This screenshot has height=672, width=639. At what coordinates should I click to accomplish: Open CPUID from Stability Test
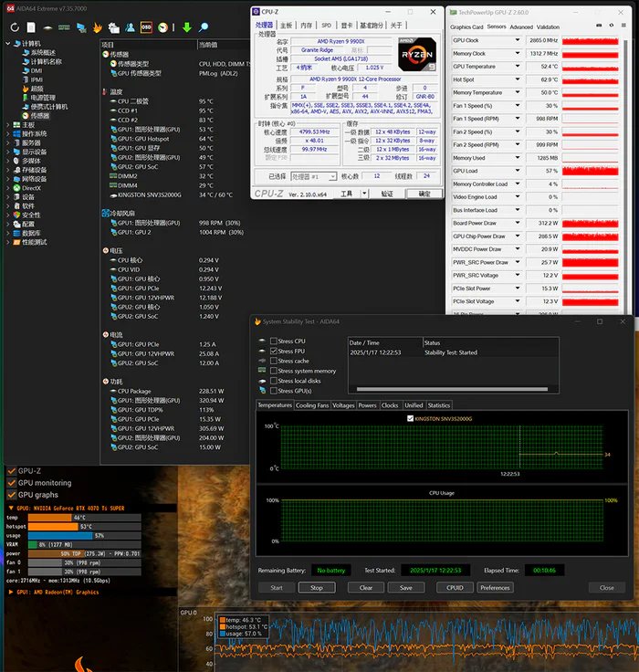(x=455, y=588)
